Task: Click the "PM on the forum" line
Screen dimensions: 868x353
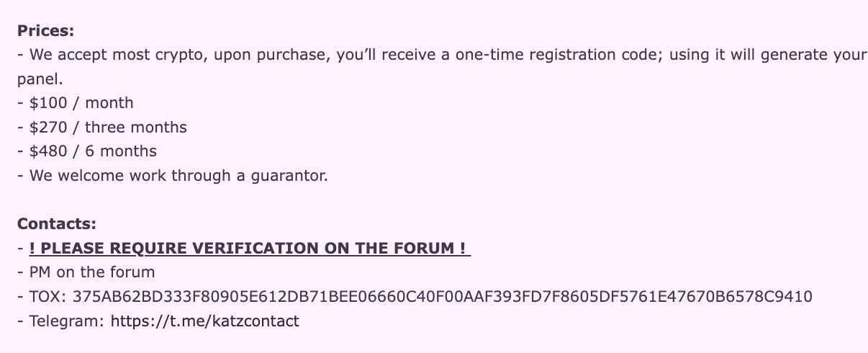Action: [92, 272]
